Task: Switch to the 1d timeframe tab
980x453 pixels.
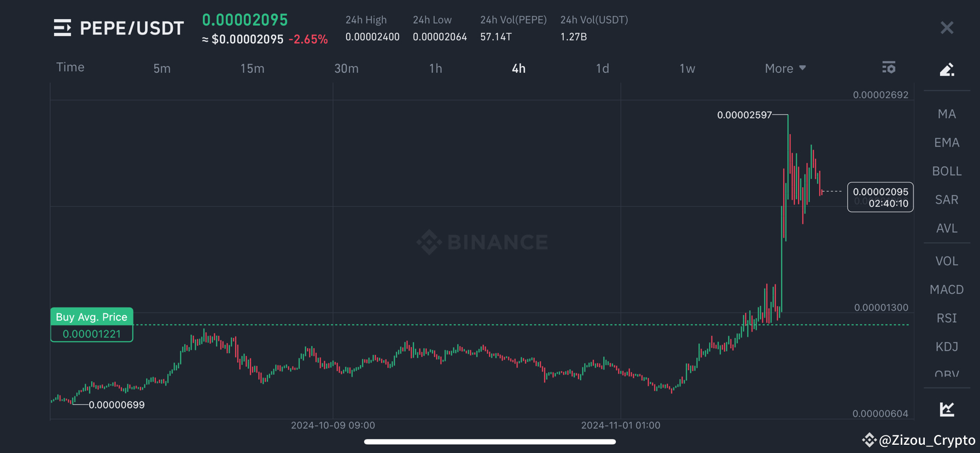Action: (x=602, y=68)
